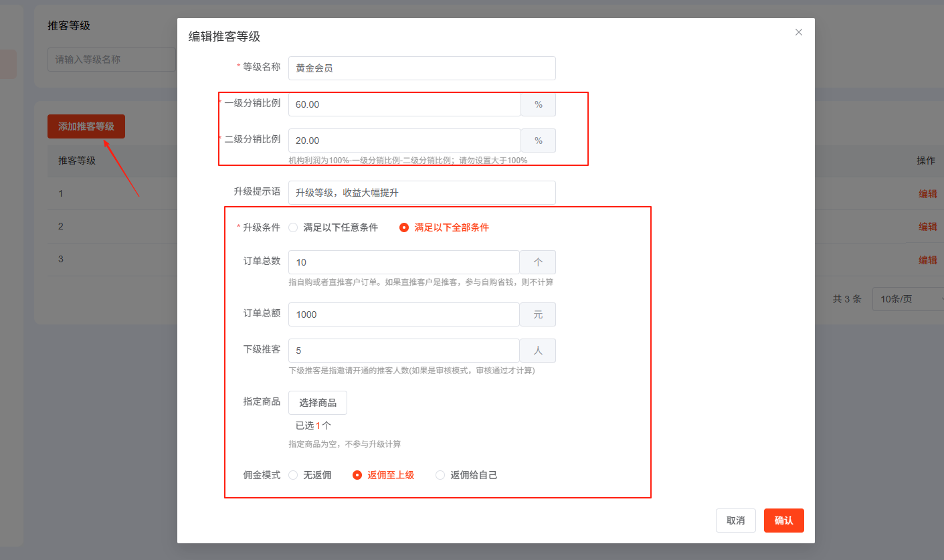Click the 订单总数 input field
The height and width of the screenshot is (560, 944).
403,262
